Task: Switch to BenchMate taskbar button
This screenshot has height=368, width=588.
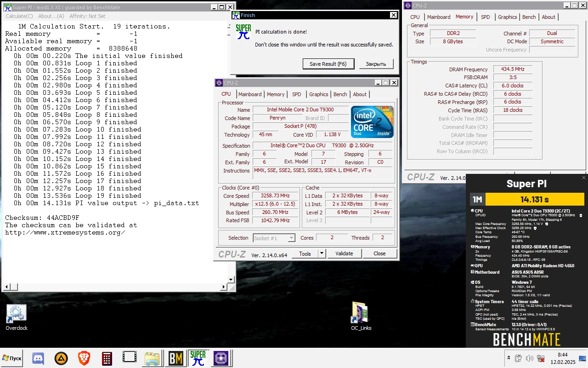Action: click(175, 358)
